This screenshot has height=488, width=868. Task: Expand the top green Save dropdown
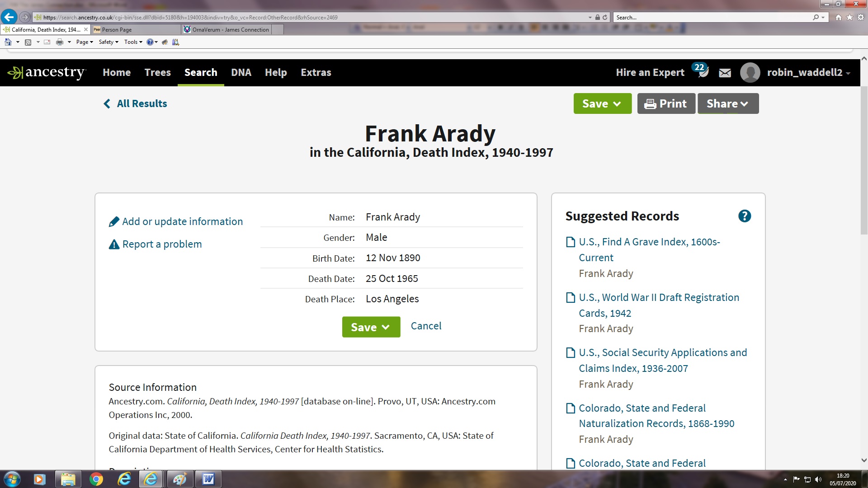point(602,103)
